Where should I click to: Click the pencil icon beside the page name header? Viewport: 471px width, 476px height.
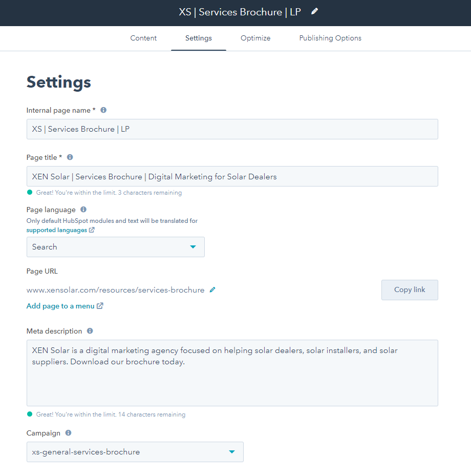pos(314,12)
